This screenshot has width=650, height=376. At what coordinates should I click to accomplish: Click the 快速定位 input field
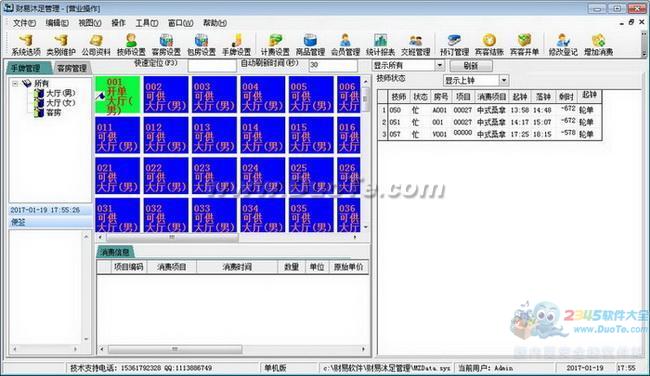212,65
